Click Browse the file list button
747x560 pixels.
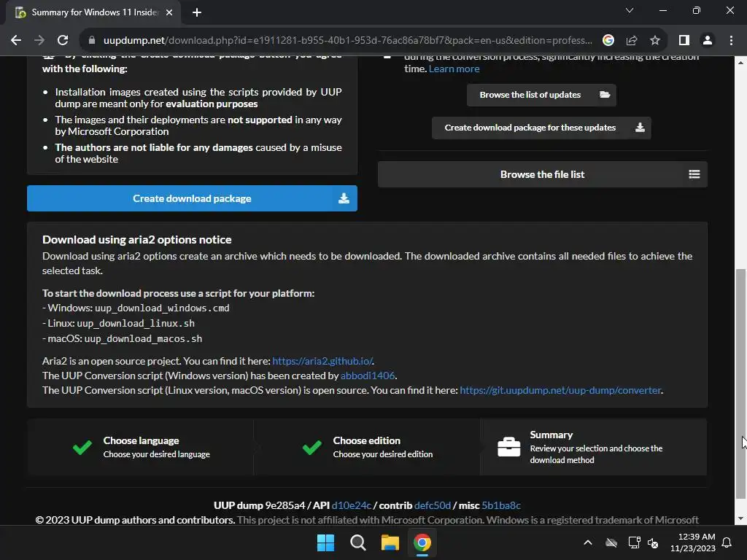coord(542,174)
